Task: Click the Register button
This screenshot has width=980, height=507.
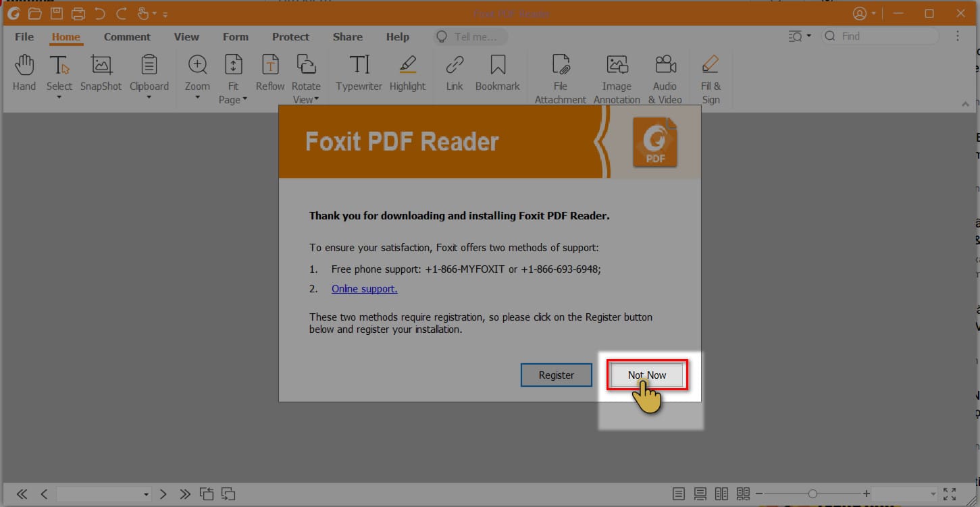Action: pos(557,375)
